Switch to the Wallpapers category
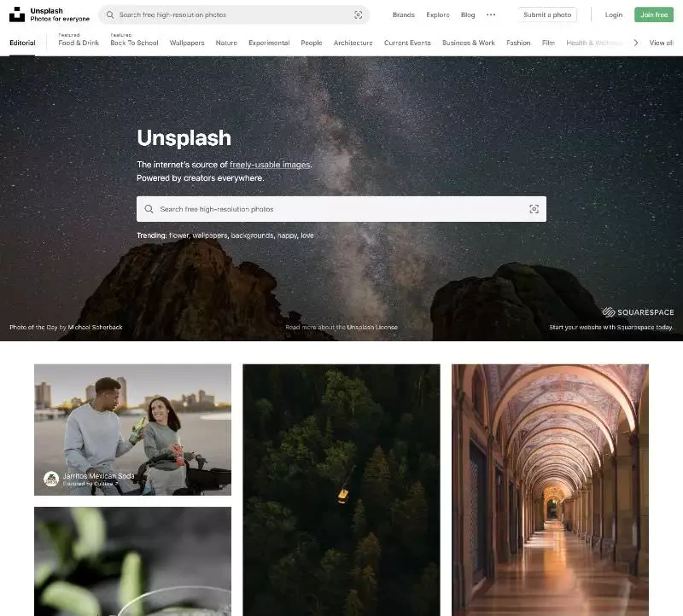Screen dimensions: 683x616 (x=187, y=43)
